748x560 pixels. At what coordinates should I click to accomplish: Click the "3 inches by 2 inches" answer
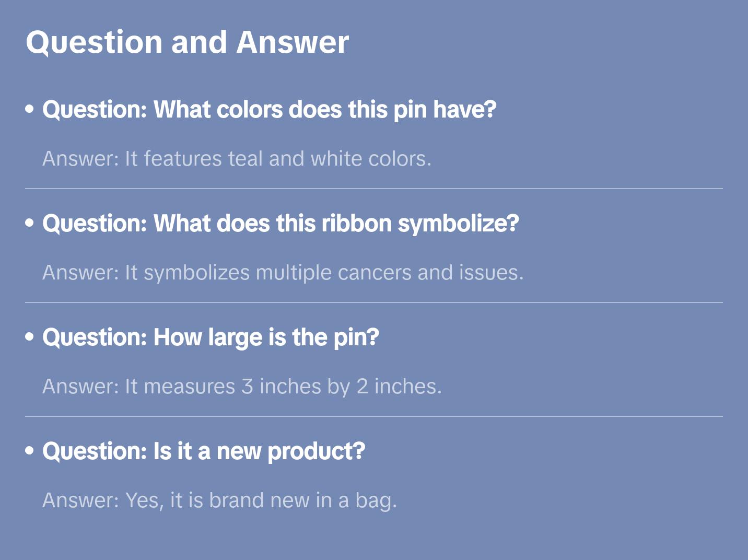tap(242, 387)
